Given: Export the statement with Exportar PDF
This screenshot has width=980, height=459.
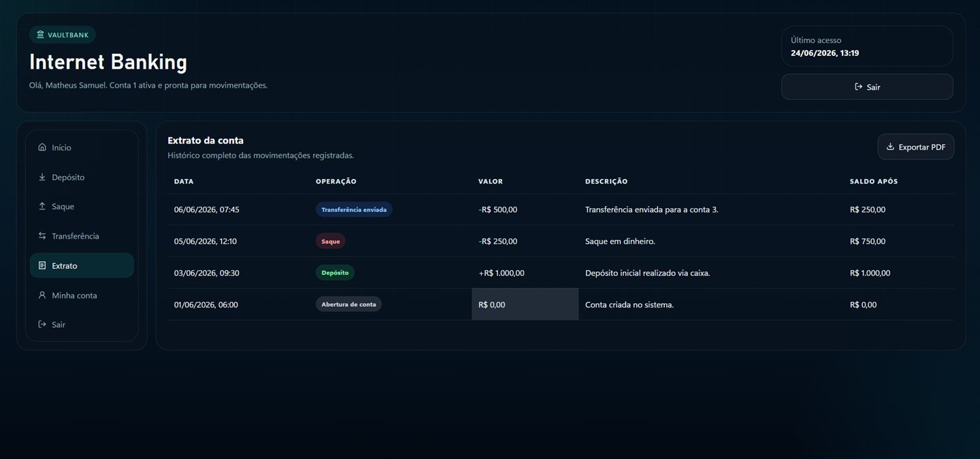Looking at the screenshot, I should 915,147.
